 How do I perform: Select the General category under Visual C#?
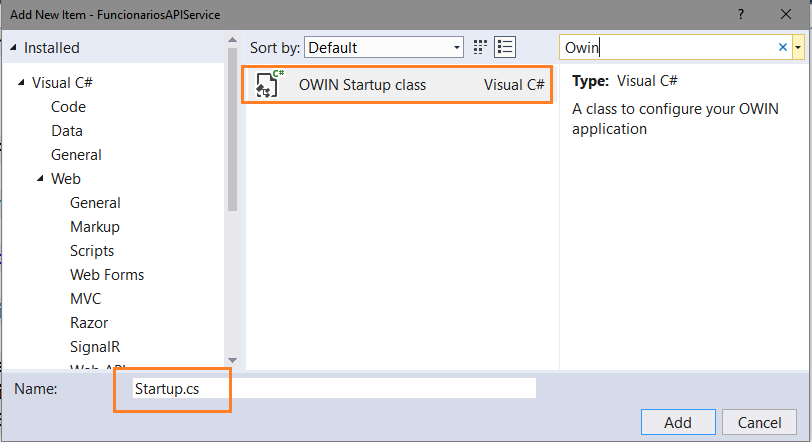pos(76,155)
